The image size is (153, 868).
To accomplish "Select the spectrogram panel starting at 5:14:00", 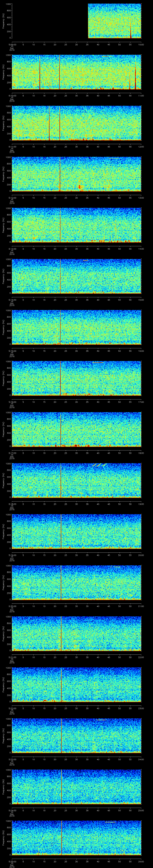I will pos(77,276).
